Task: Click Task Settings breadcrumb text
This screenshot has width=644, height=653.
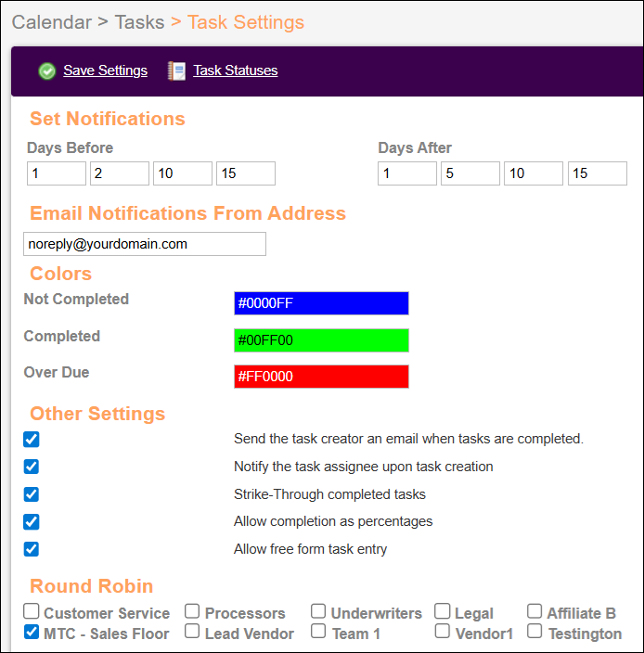Action: 246,22
